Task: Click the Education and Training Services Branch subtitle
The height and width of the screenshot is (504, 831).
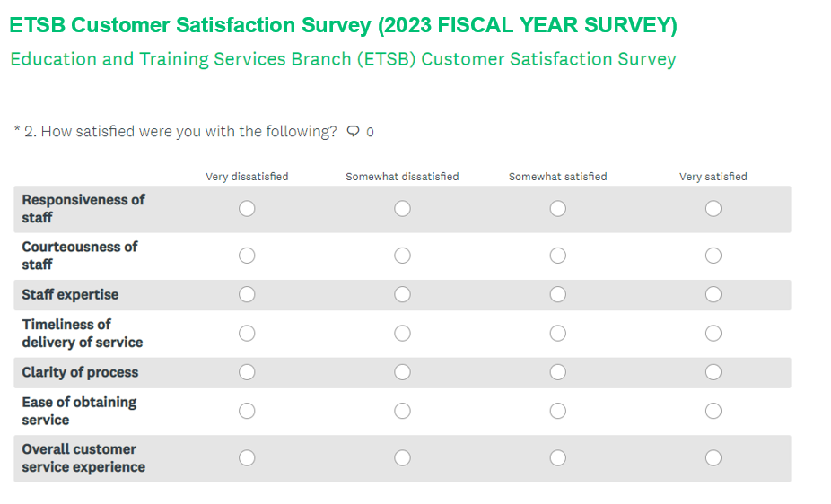Action: point(343,59)
